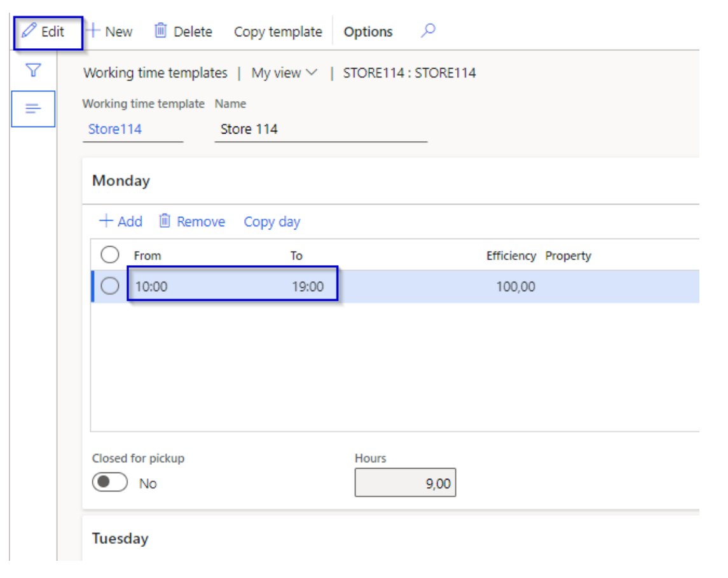Open the Options menu

click(368, 32)
